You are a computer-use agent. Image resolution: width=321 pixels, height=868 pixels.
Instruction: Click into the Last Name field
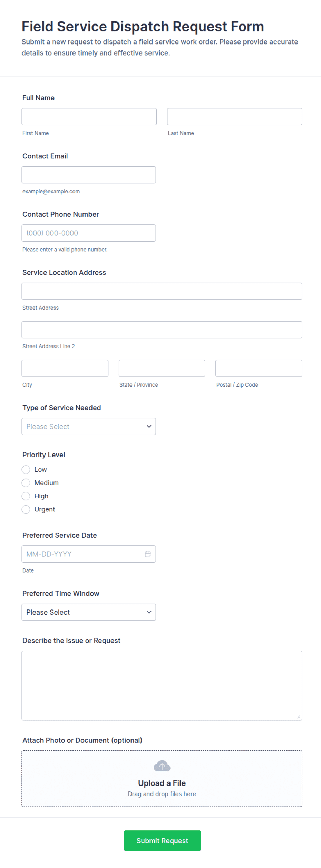point(235,117)
